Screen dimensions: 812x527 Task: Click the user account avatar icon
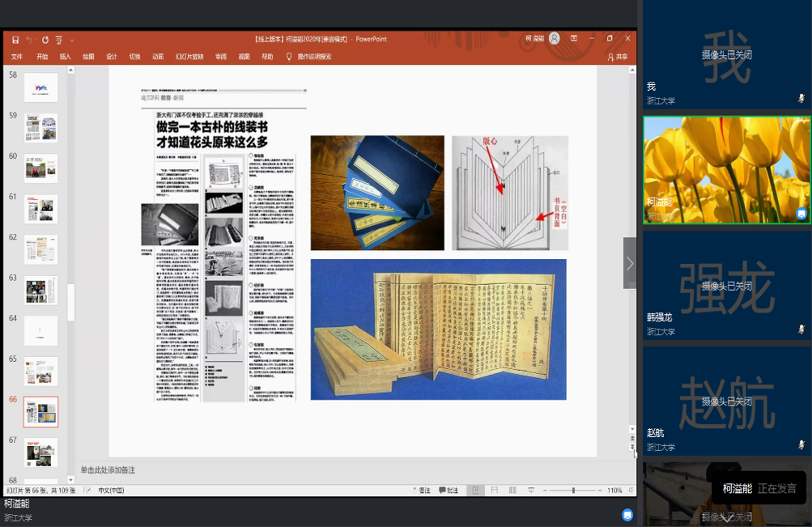click(x=554, y=39)
